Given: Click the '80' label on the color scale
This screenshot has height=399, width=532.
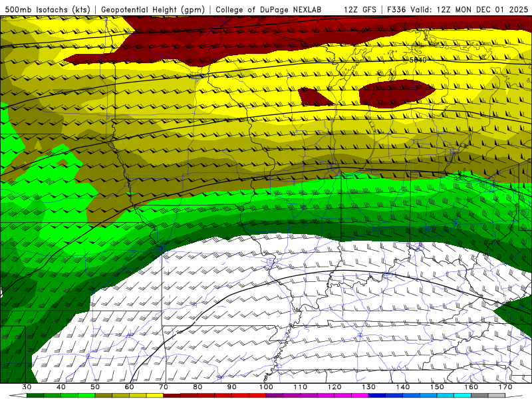Looking at the screenshot, I should [198, 387].
